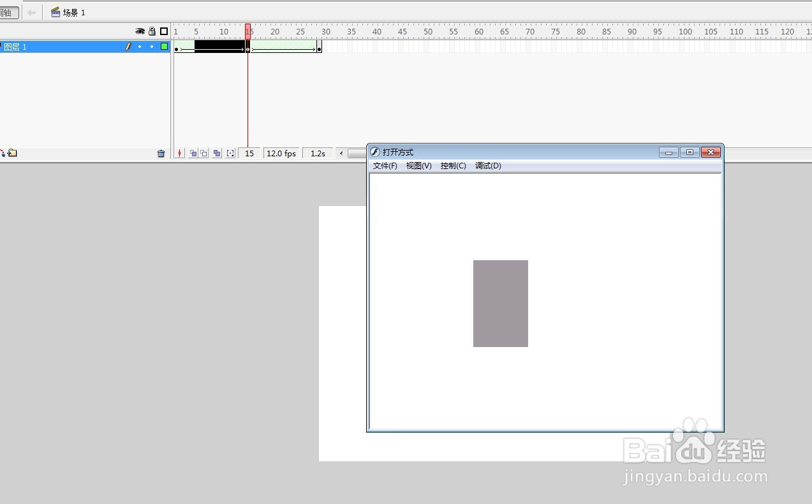Click timeline scrollbar left arrow
The image size is (812, 504).
pos(341,153)
